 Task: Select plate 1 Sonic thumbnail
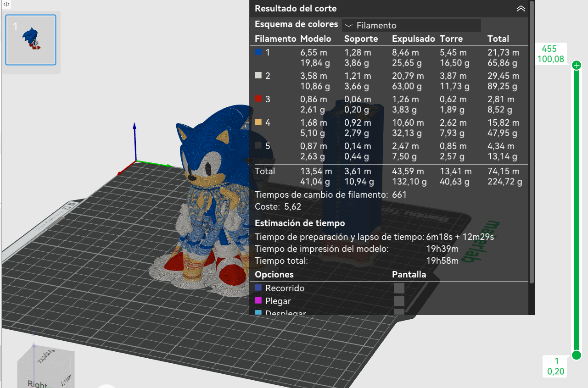point(31,39)
